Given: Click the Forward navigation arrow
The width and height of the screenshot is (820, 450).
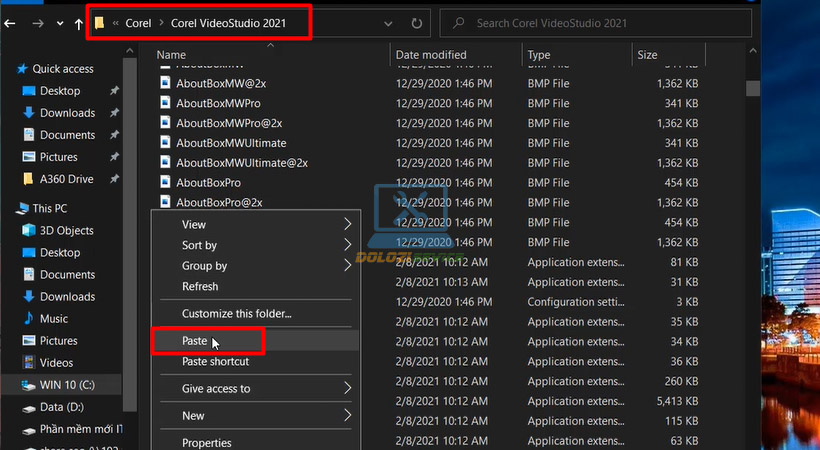Looking at the screenshot, I should (37, 23).
